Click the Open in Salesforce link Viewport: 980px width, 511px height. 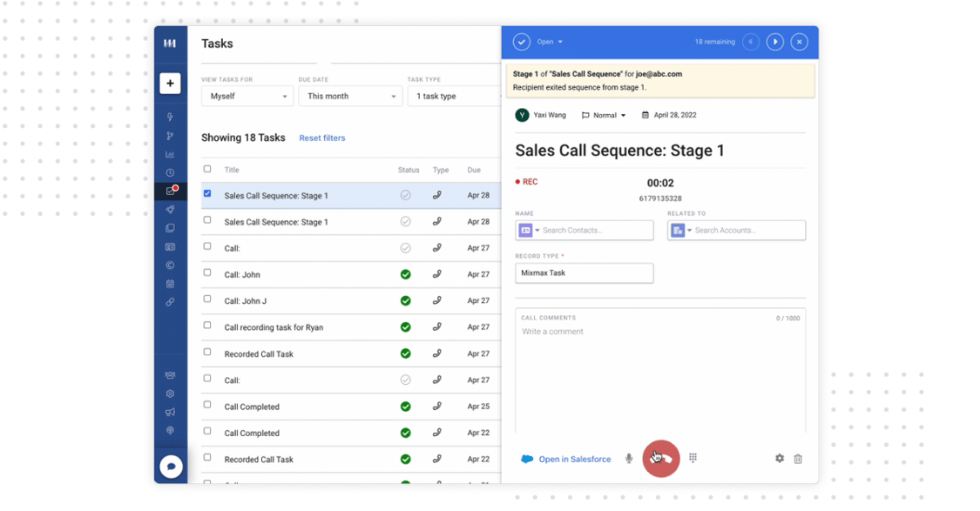574,460
